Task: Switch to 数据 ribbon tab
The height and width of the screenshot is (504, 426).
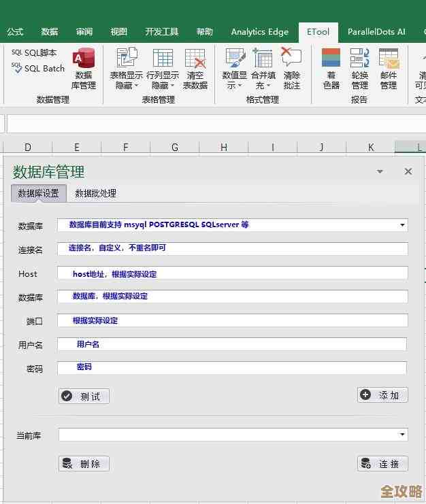Action: (50, 32)
